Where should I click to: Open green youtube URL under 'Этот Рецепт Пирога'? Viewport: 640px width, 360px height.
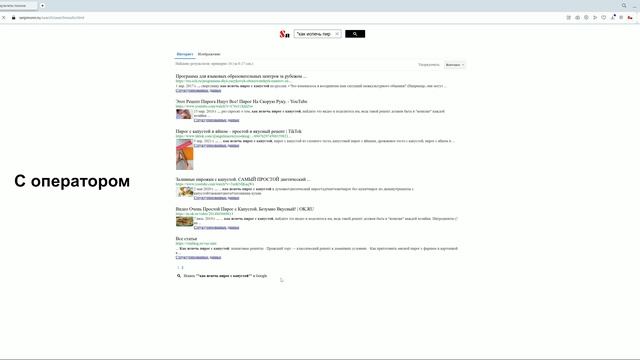[x=214, y=106]
